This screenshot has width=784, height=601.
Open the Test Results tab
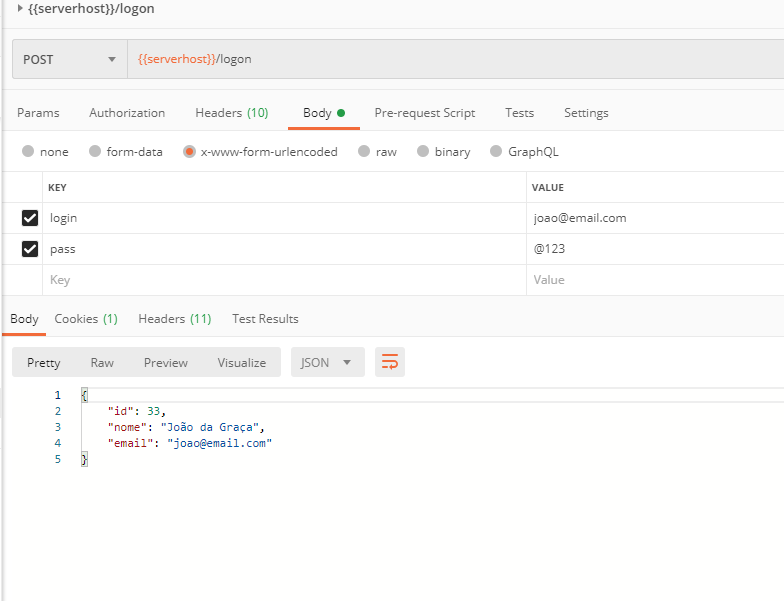pyautogui.click(x=265, y=319)
